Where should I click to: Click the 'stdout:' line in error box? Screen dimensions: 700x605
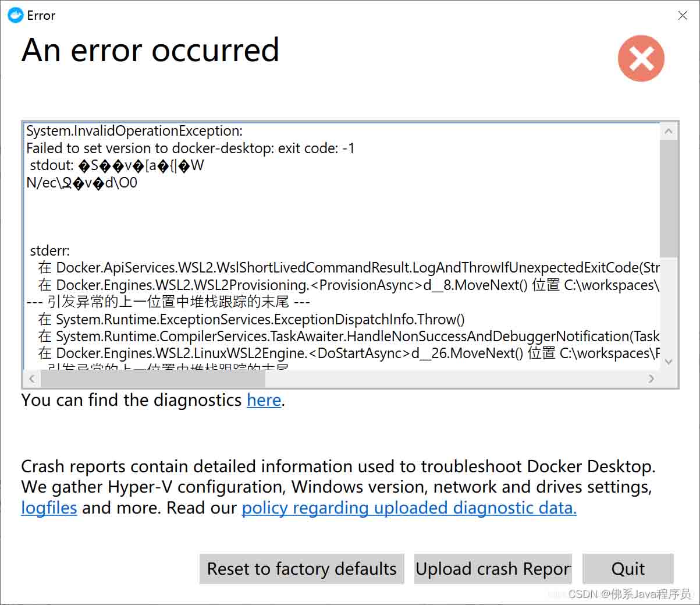(116, 166)
